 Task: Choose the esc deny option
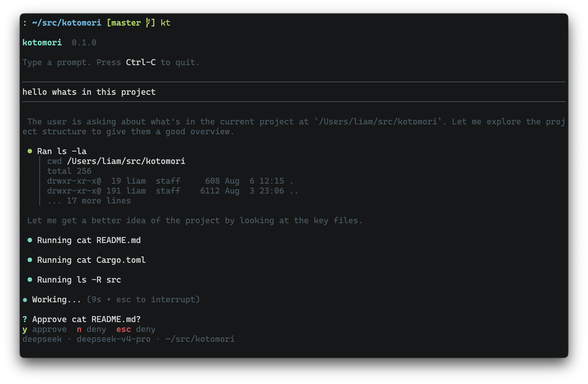[x=136, y=329]
